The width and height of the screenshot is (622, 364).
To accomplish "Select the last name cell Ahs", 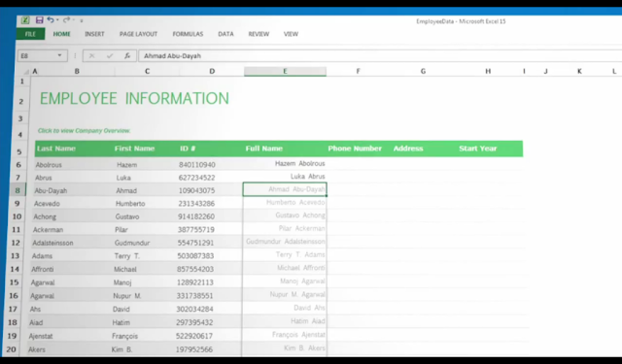I will (x=35, y=310).
